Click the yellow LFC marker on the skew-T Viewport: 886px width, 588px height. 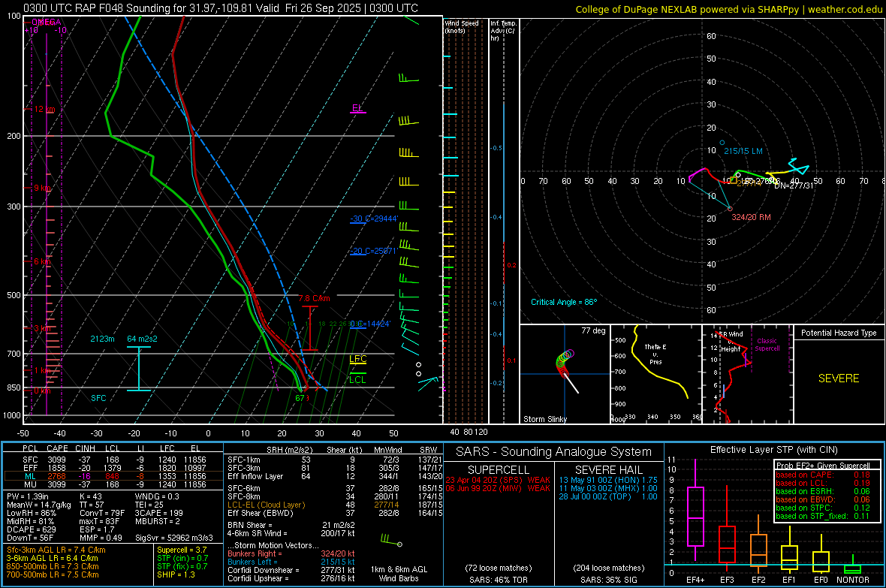357,360
